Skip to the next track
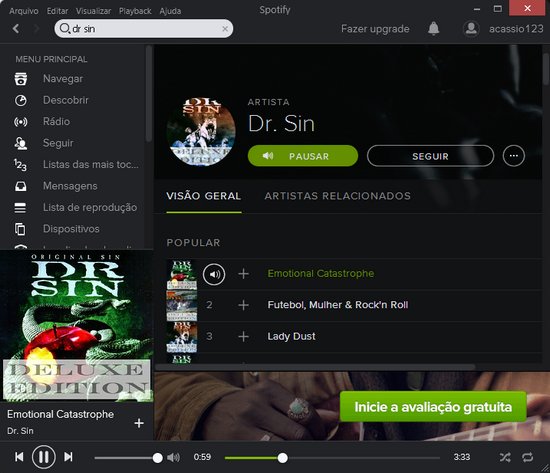The height and width of the screenshot is (473, 550). click(68, 457)
